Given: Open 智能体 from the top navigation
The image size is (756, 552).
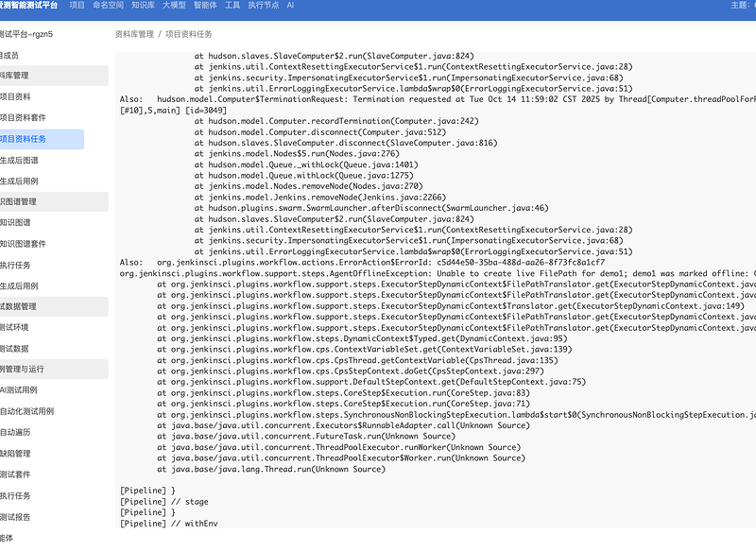Looking at the screenshot, I should coord(205,6).
